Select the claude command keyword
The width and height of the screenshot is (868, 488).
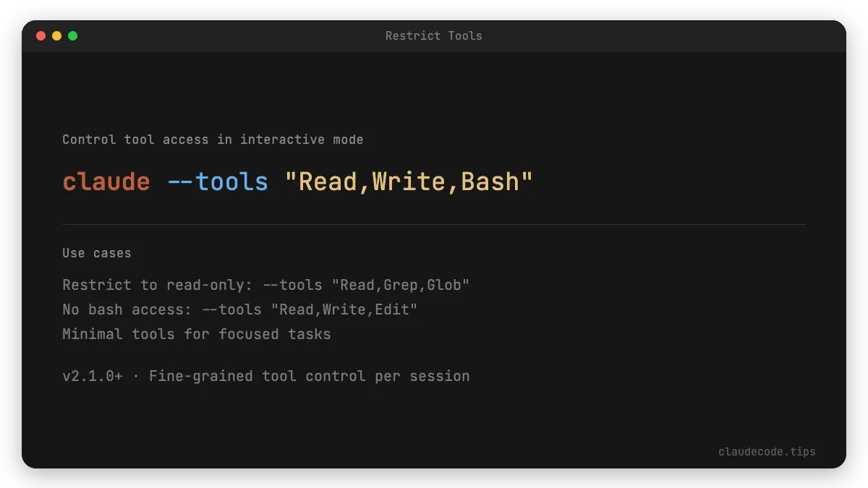[106, 181]
